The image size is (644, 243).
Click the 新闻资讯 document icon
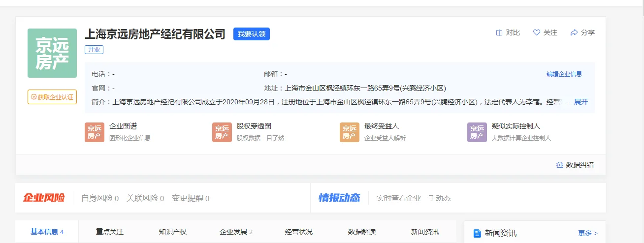click(477, 233)
